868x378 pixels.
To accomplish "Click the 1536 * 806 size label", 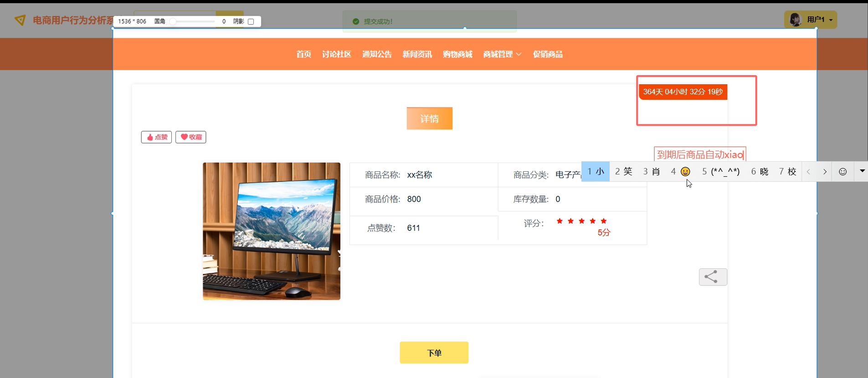I will [x=132, y=21].
